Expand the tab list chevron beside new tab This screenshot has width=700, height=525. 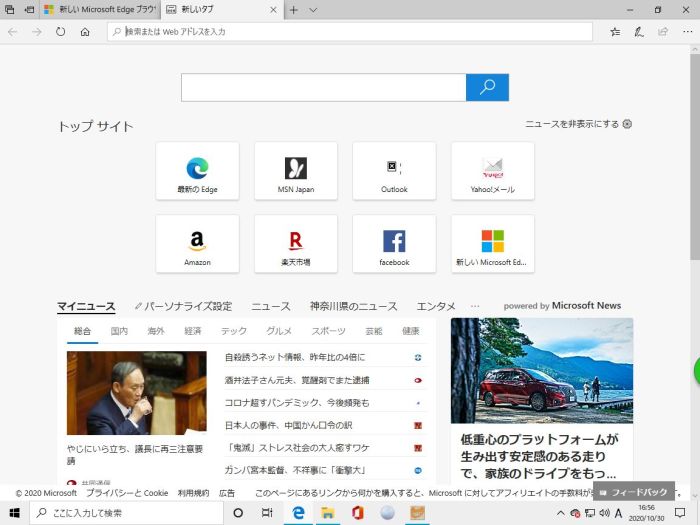pos(313,10)
